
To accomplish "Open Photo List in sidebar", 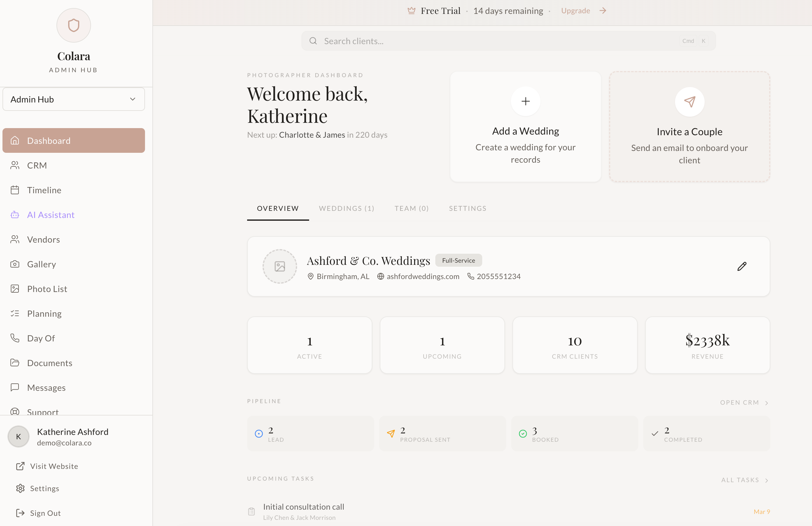I will click(74, 289).
